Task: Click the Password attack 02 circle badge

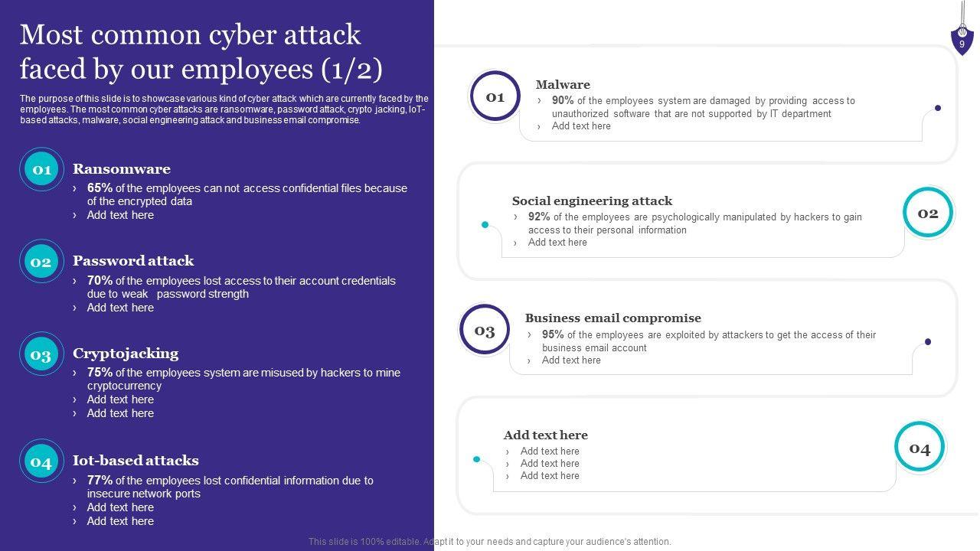Action: click(x=41, y=262)
